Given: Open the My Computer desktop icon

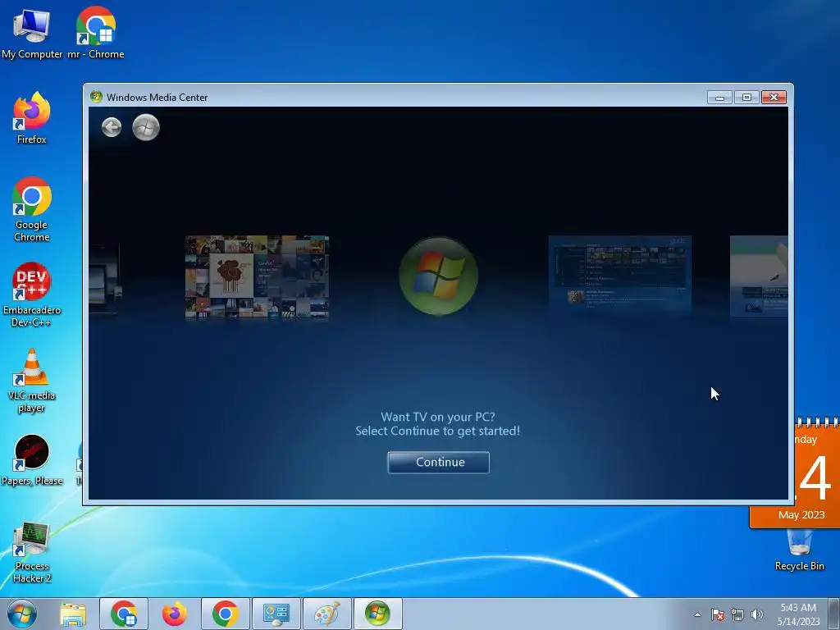Looking at the screenshot, I should pyautogui.click(x=32, y=33).
